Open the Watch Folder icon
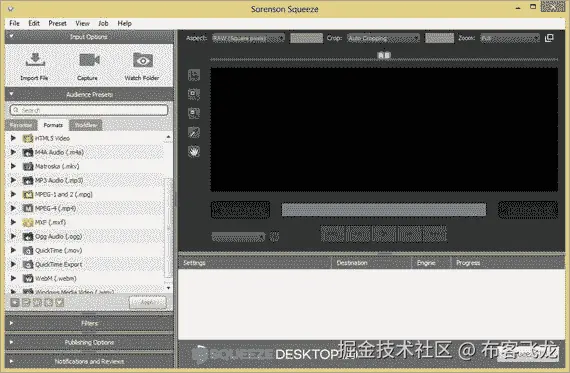 click(142, 60)
